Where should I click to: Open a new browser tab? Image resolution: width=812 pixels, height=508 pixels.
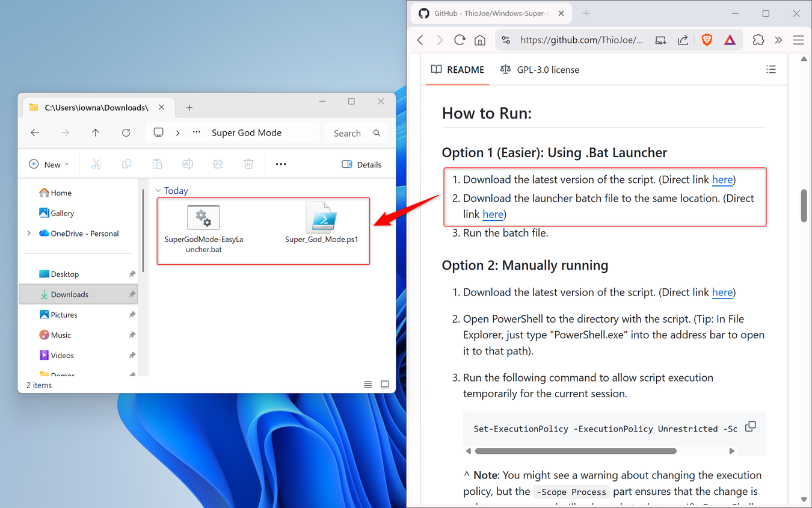(586, 13)
